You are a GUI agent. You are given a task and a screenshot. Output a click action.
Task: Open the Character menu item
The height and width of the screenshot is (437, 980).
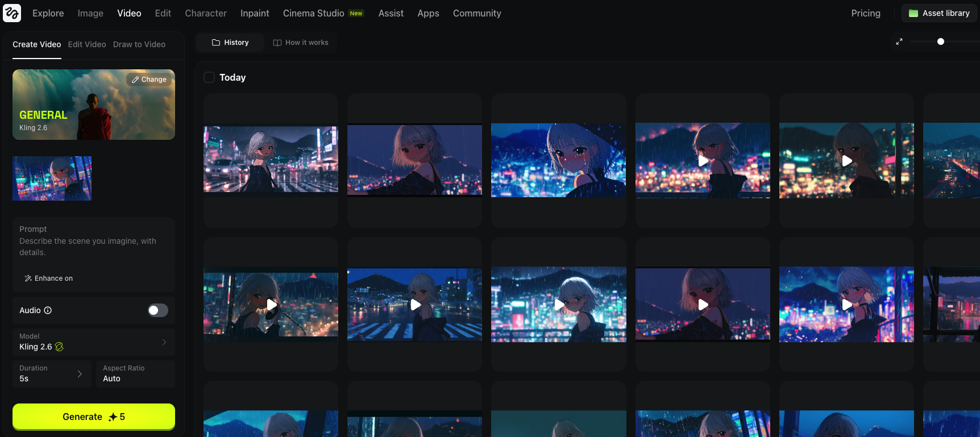click(206, 13)
